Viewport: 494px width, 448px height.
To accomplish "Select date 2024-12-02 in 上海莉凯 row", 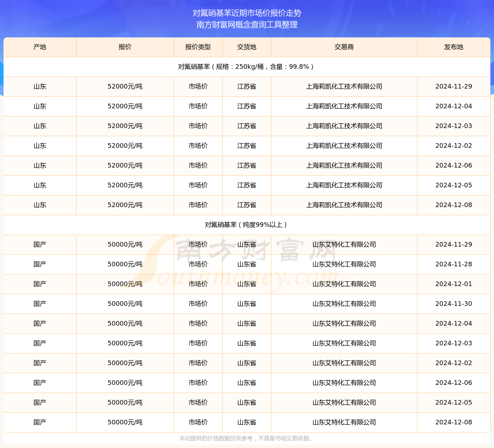I will pyautogui.click(x=454, y=146).
